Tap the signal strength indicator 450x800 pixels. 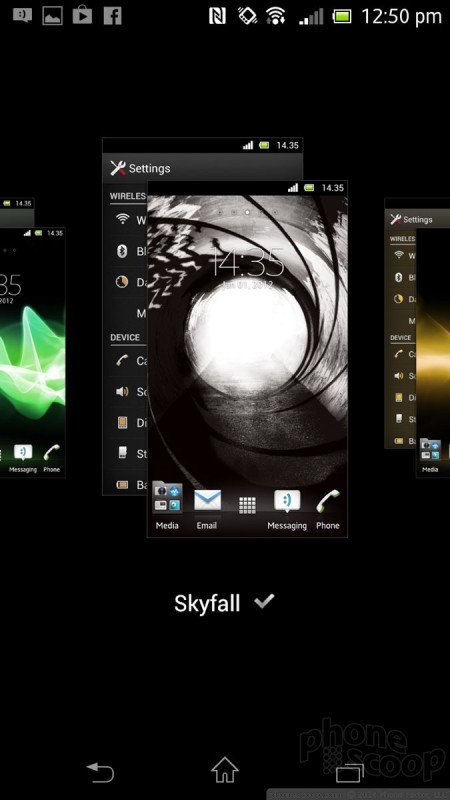point(311,17)
